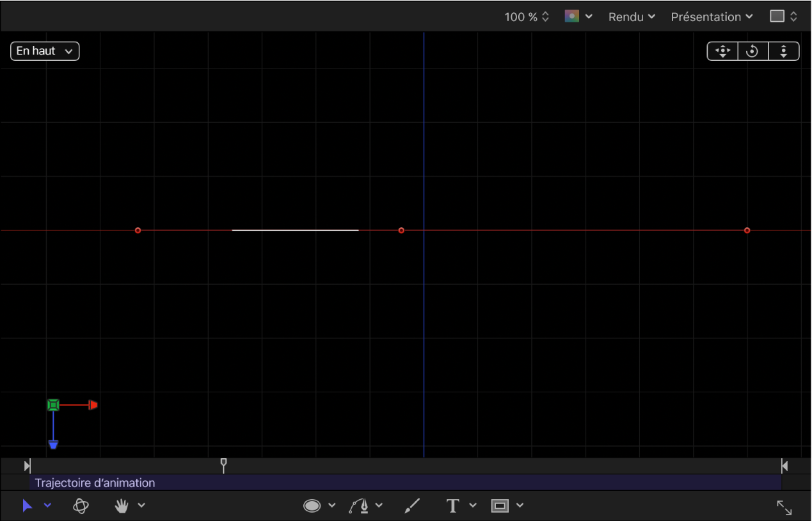The width and height of the screenshot is (812, 521).
Task: Select the Rectangle Mask tool
Action: [500, 506]
